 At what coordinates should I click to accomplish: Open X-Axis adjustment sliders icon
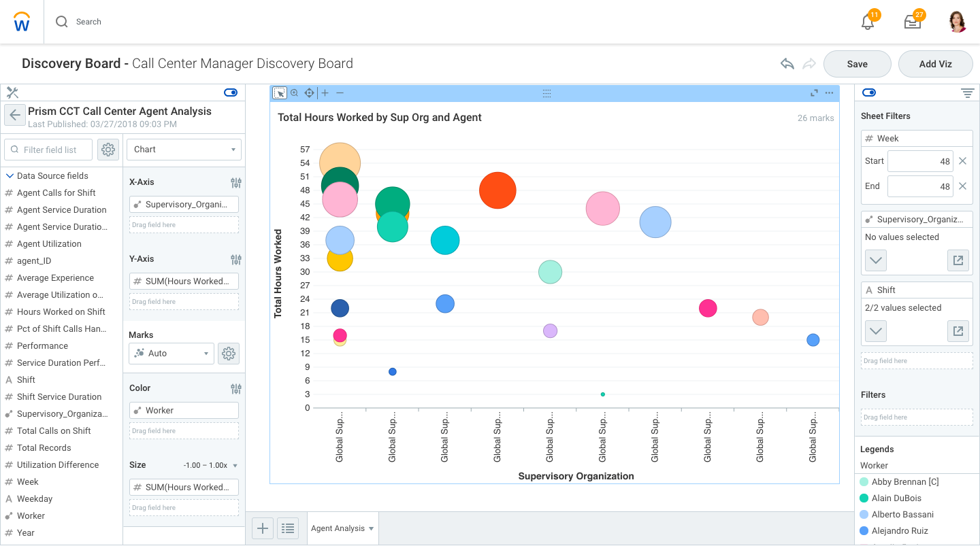point(235,182)
